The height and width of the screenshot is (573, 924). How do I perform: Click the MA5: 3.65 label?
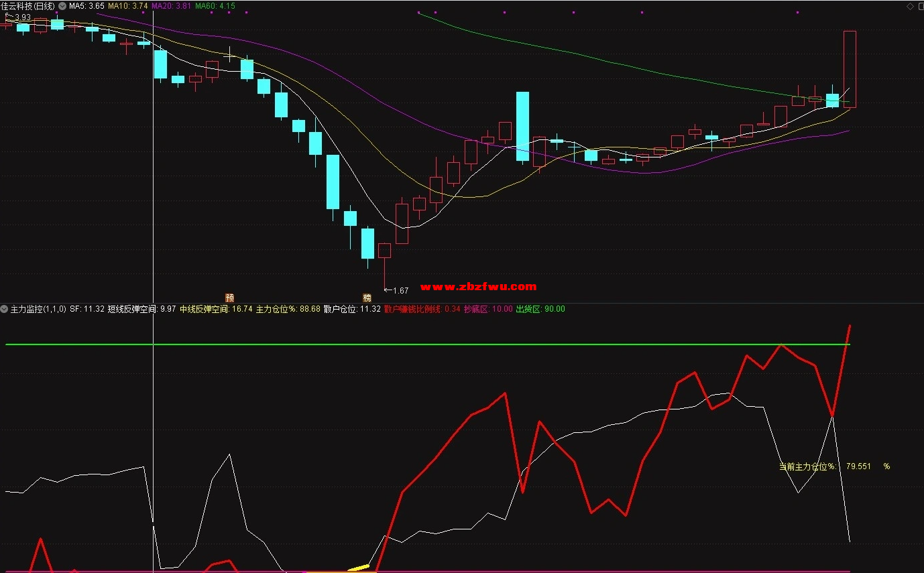coord(86,6)
